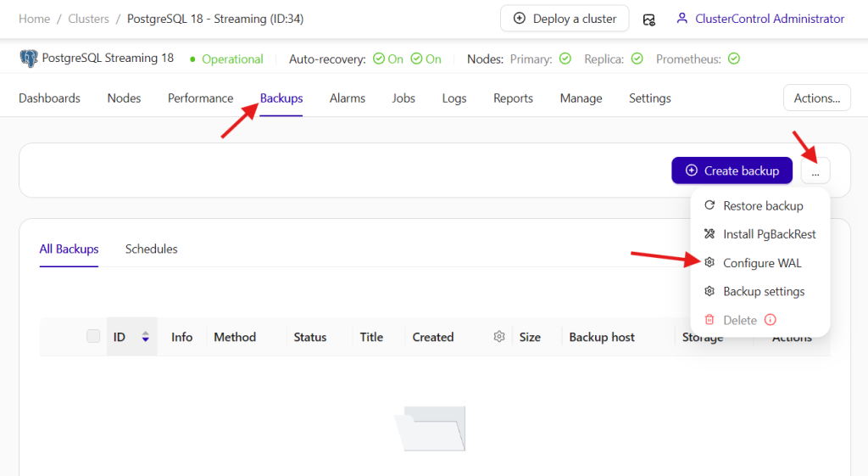View the Logs tab
Image resolution: width=868 pixels, height=476 pixels.
(x=454, y=98)
